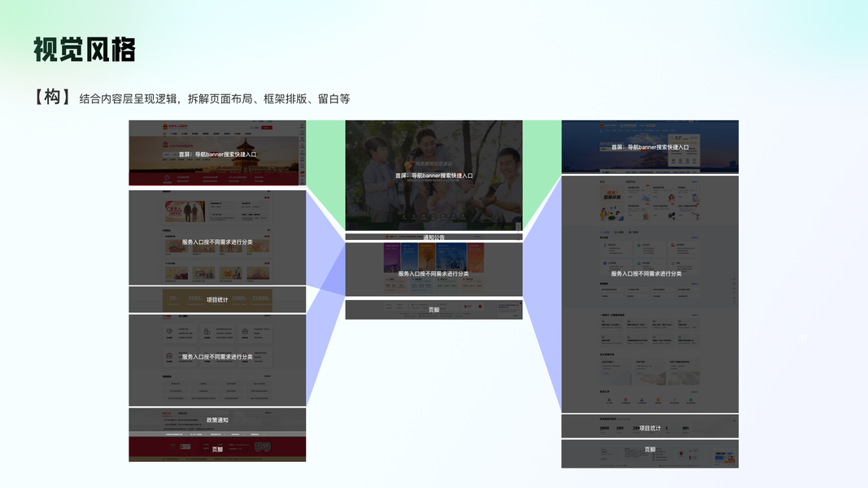Select the blue site's 首屏 banner section

(650, 146)
